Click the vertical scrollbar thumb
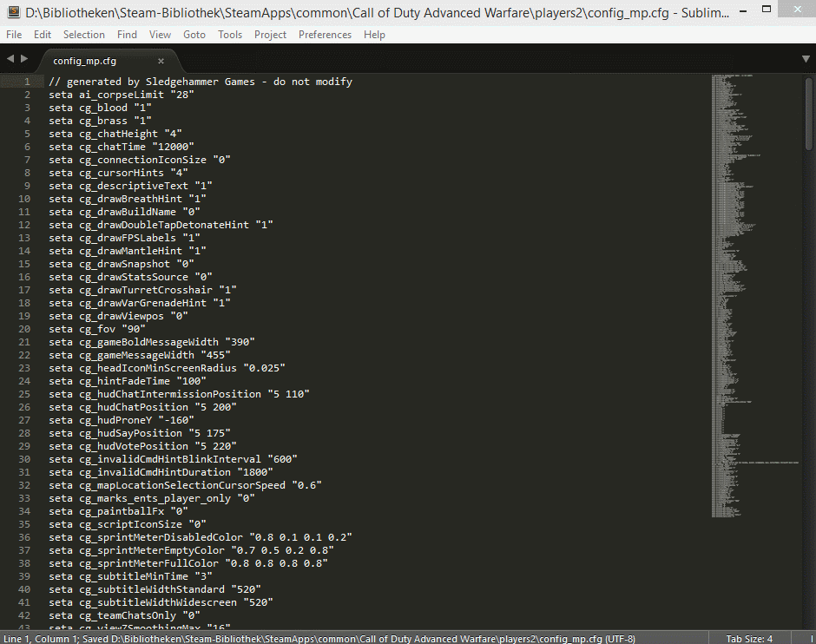The height and width of the screenshot is (644, 816). tap(809, 114)
